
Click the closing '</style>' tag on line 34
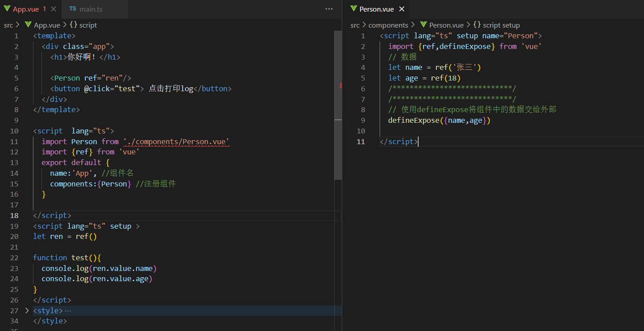(x=50, y=321)
